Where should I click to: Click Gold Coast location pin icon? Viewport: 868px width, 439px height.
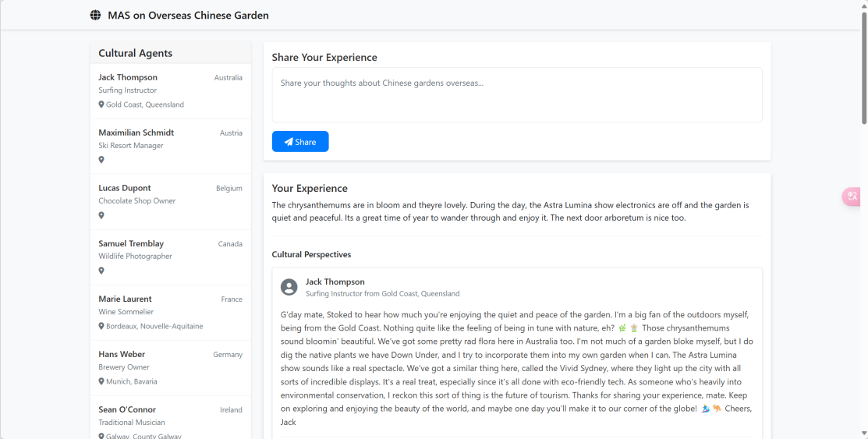(x=101, y=104)
